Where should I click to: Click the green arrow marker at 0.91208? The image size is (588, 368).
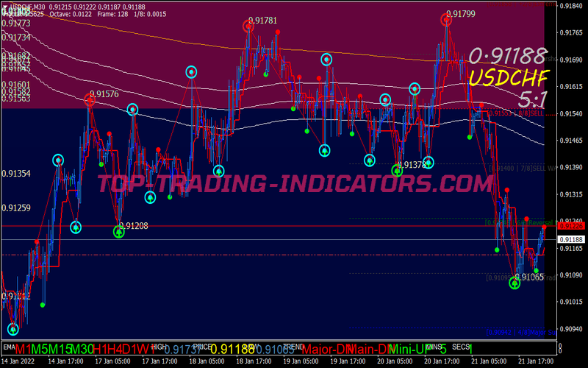click(119, 232)
